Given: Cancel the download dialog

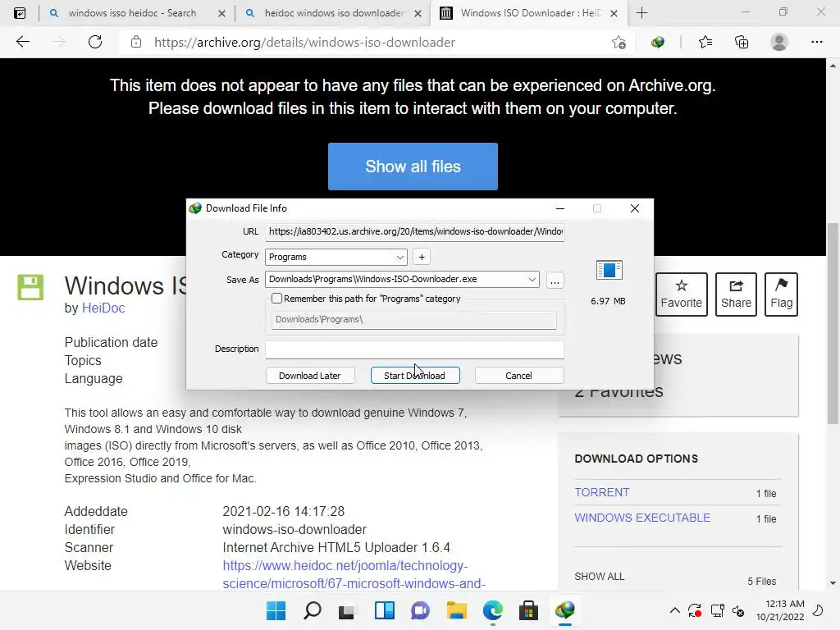Looking at the screenshot, I should (x=518, y=376).
